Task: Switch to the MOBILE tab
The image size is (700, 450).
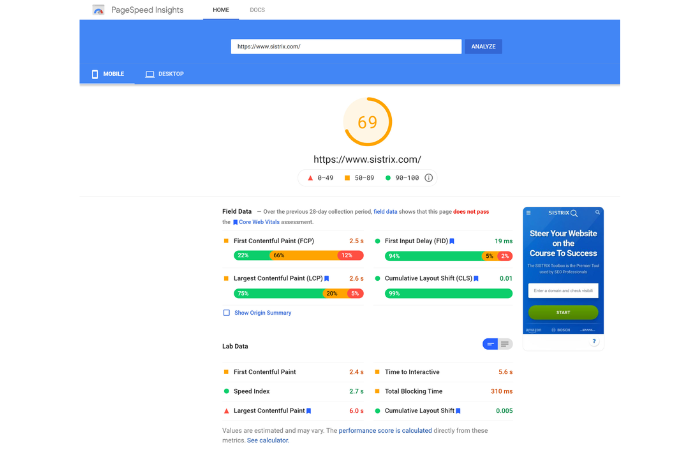Action: point(107,74)
